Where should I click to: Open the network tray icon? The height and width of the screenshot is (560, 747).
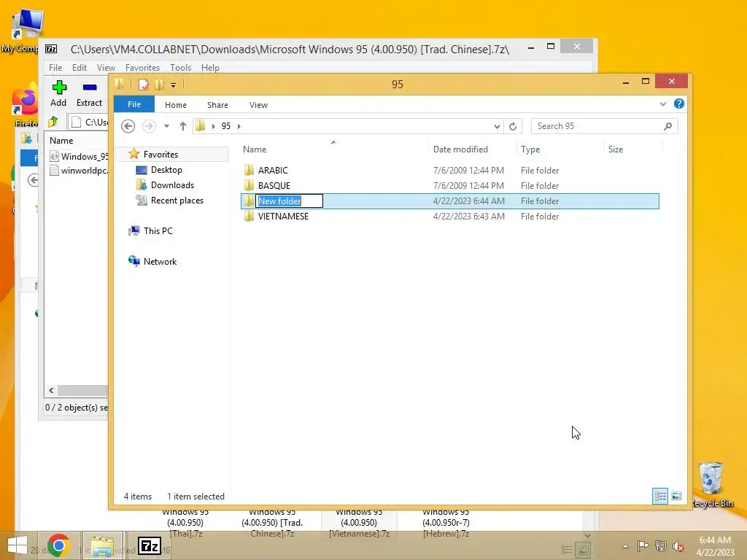(661, 545)
